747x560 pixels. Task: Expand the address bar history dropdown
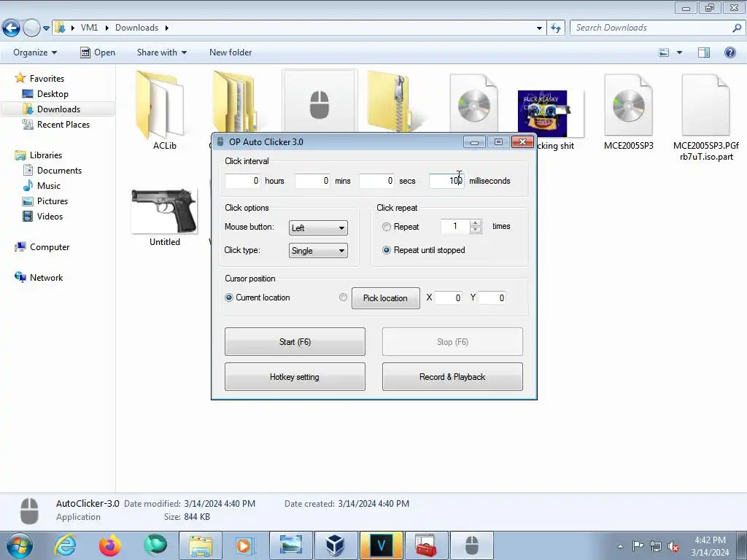[x=539, y=28]
